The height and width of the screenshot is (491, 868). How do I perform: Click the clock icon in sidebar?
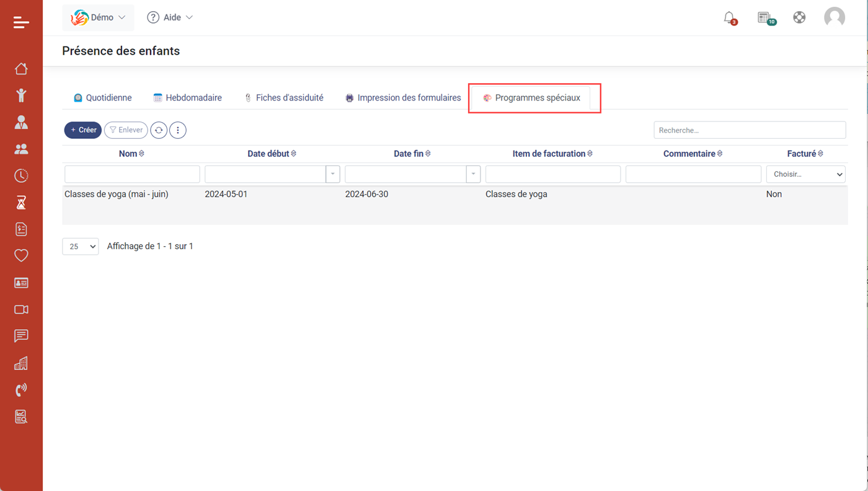click(21, 176)
